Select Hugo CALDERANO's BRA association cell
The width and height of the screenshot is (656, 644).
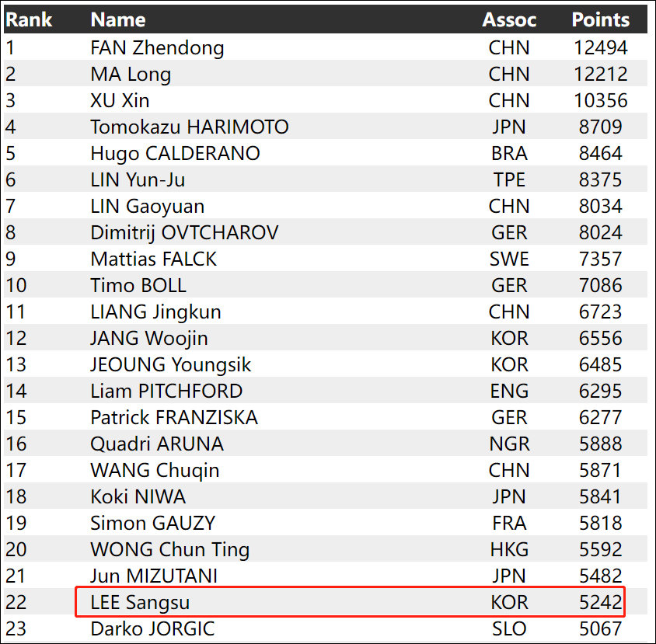tap(509, 154)
